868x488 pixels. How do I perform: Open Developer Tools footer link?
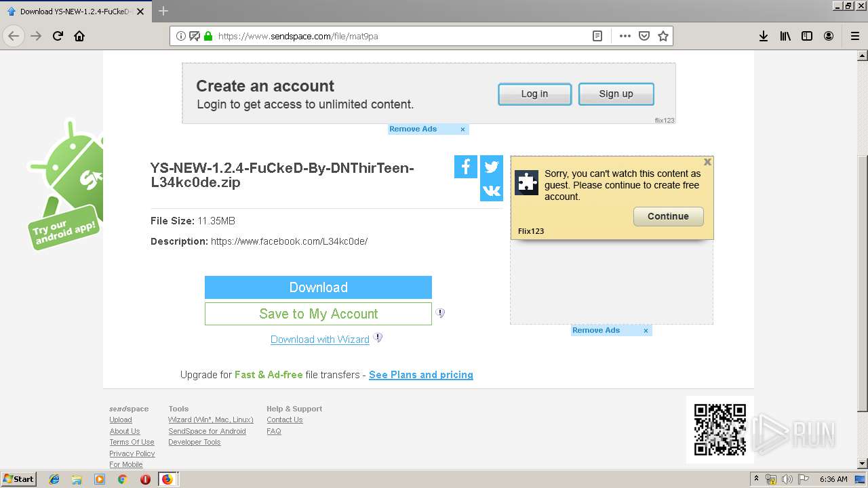pyautogui.click(x=195, y=443)
